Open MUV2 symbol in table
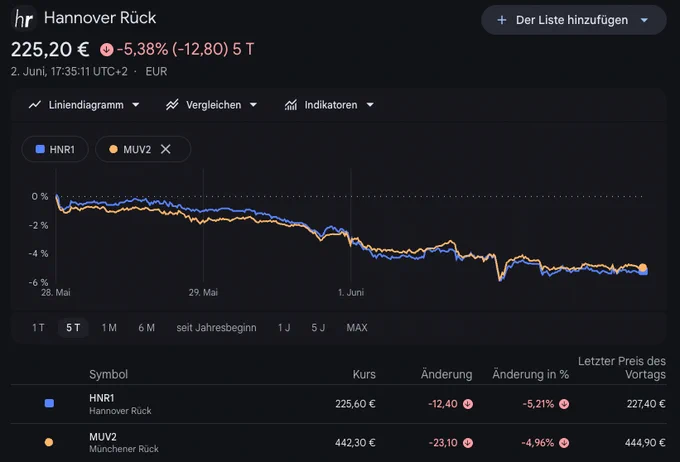The image size is (680, 462). coord(103,437)
